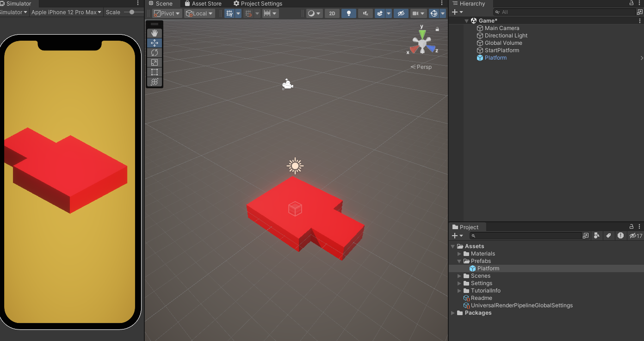Toggle 2D view mode
This screenshot has width=644, height=341.
pyautogui.click(x=332, y=13)
